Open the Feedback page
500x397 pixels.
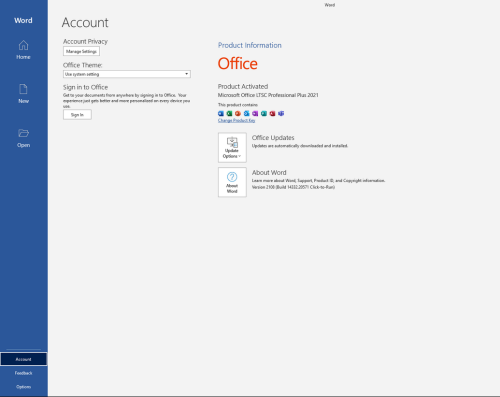click(23, 373)
